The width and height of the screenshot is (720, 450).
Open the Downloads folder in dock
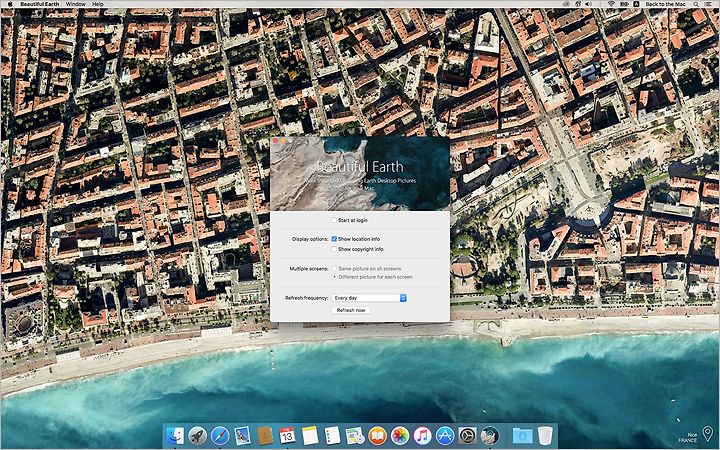point(523,435)
